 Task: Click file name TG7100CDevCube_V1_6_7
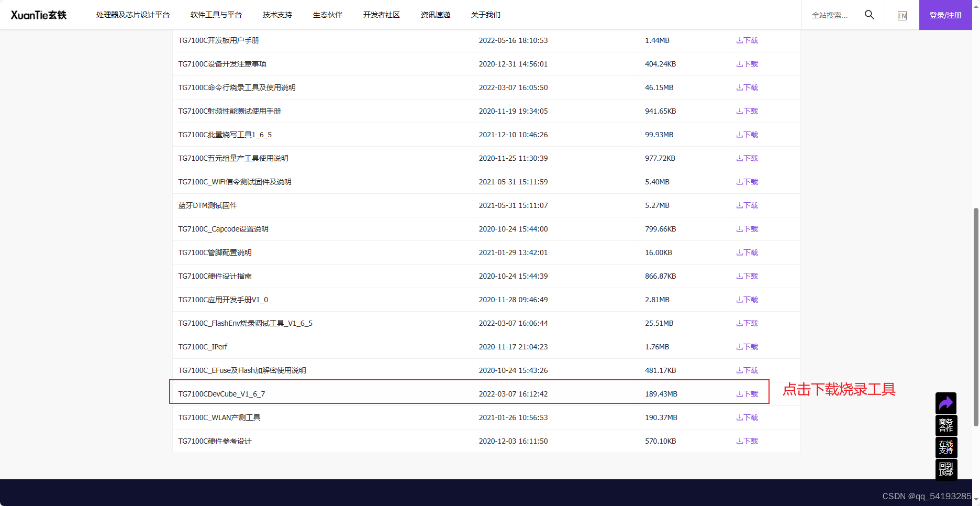point(221,394)
